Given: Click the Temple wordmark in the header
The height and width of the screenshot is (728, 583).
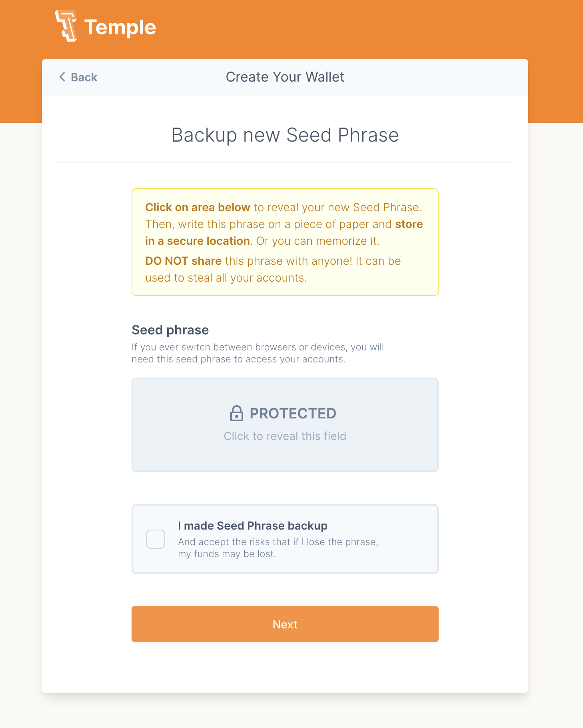Looking at the screenshot, I should 120,28.
